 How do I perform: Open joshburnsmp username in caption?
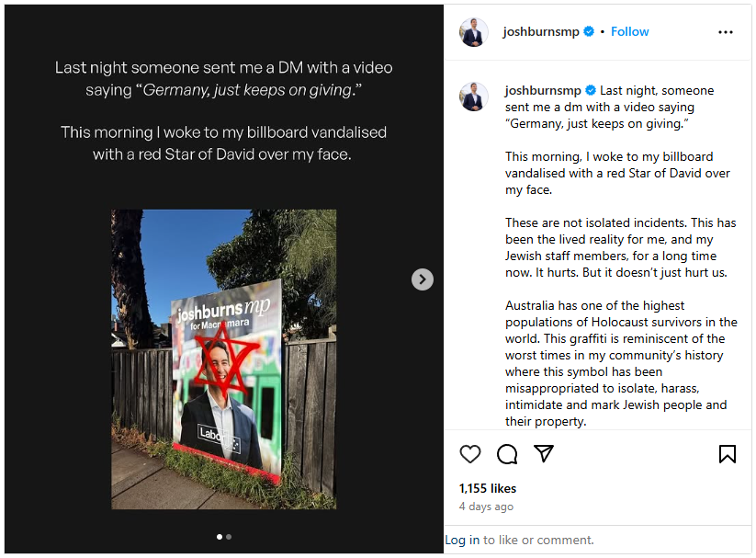[x=543, y=91]
